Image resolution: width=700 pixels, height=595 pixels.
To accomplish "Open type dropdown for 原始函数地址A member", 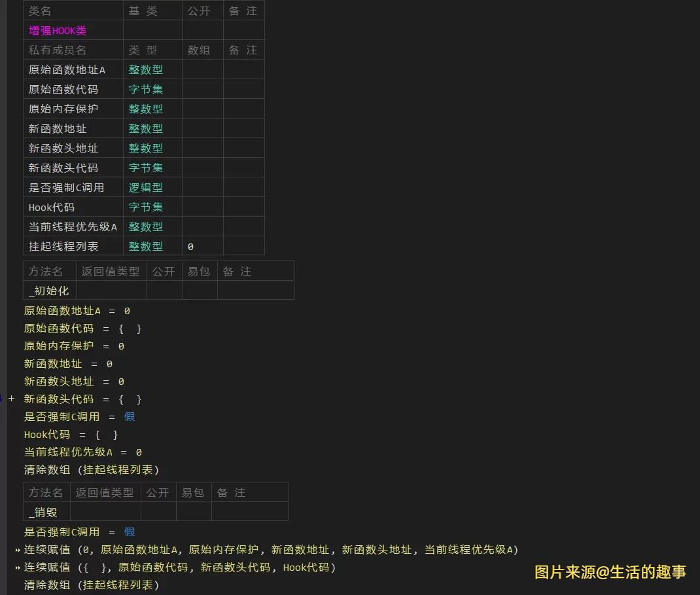I will [x=145, y=69].
